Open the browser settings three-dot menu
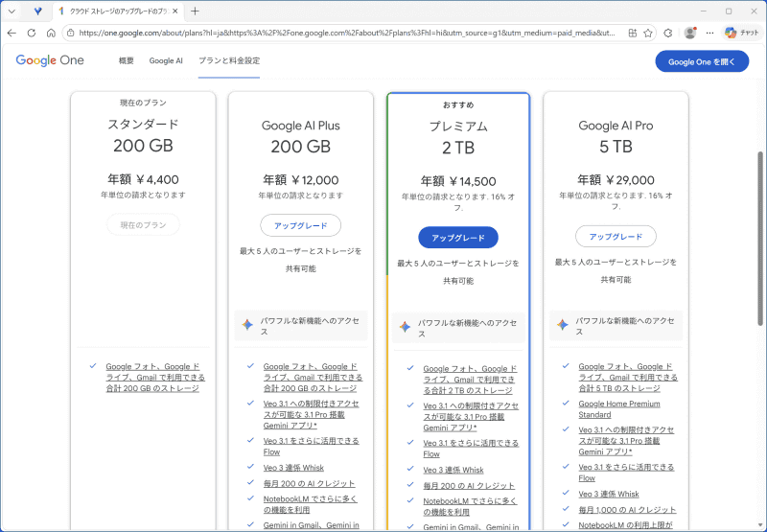 (x=709, y=33)
